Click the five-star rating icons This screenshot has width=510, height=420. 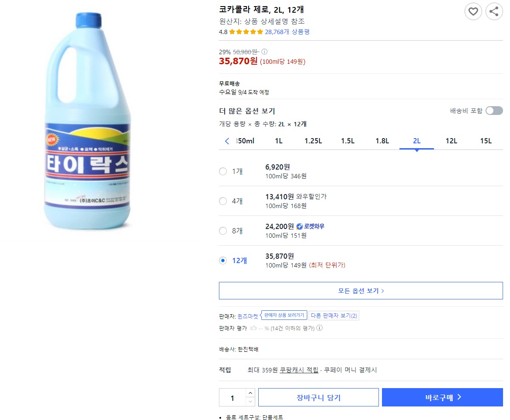point(246,32)
